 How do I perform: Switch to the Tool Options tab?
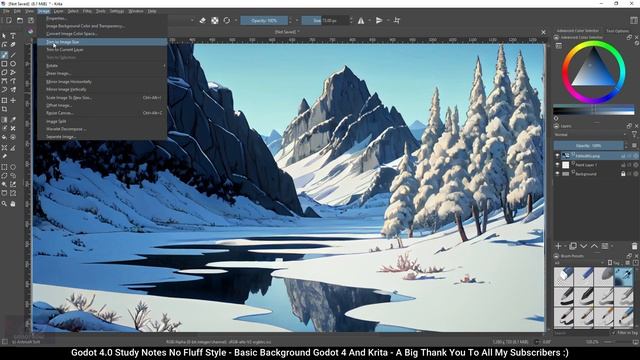[617, 31]
